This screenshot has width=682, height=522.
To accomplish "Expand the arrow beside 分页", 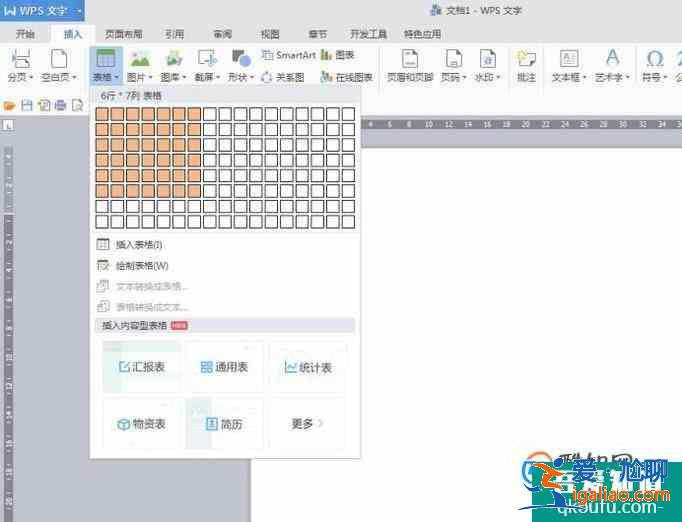I will click(31, 77).
